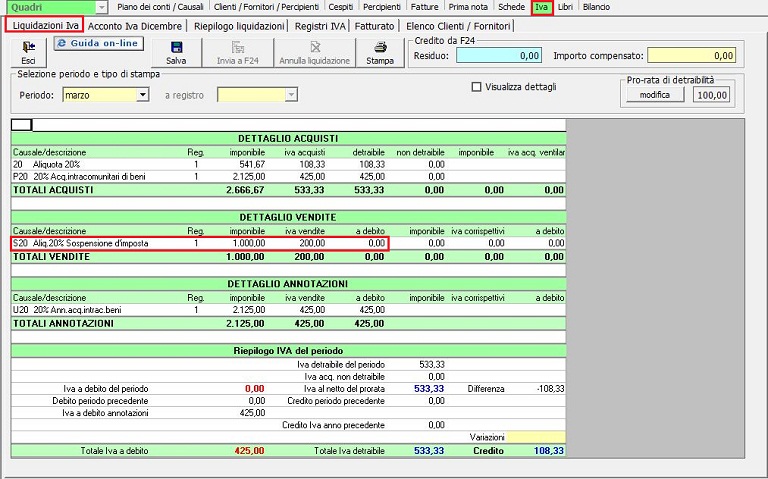Click the Residuo credit field
Screen dimensions: 768x479
(499, 55)
